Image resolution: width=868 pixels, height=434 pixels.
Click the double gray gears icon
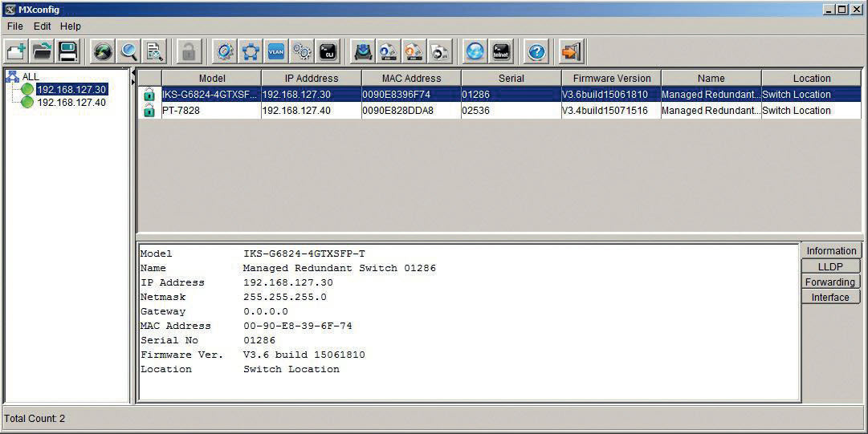302,52
